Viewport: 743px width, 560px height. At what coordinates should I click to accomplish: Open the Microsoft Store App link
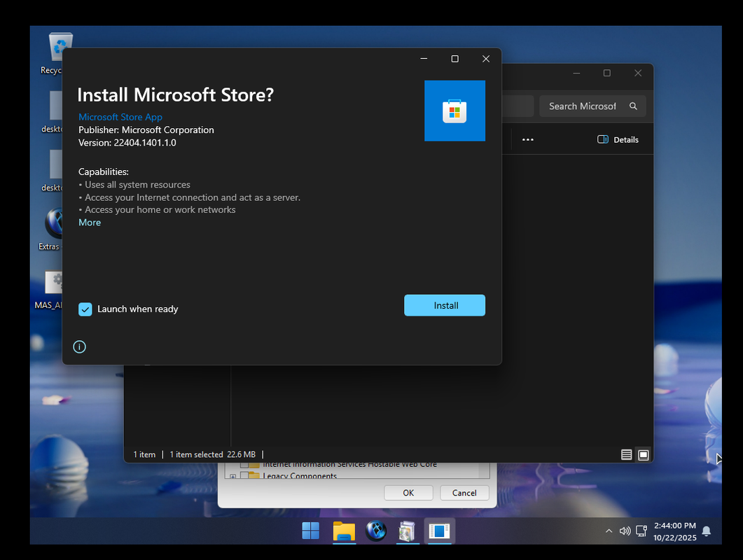pos(120,117)
